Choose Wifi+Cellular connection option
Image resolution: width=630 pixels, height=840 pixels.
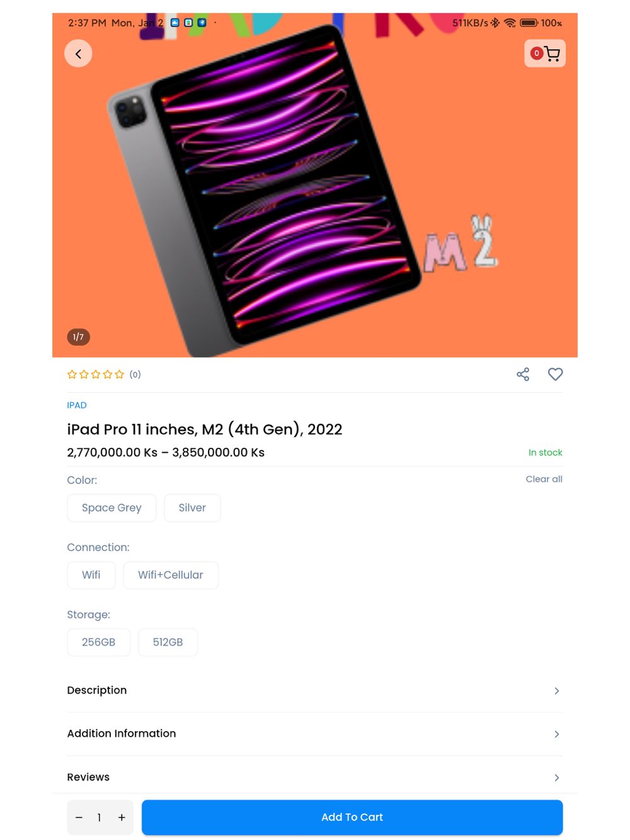coord(171,575)
